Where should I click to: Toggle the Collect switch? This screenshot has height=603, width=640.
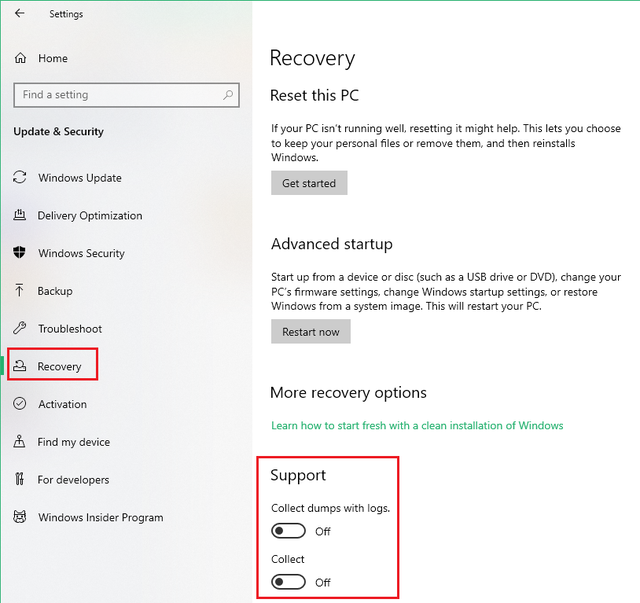(x=288, y=582)
